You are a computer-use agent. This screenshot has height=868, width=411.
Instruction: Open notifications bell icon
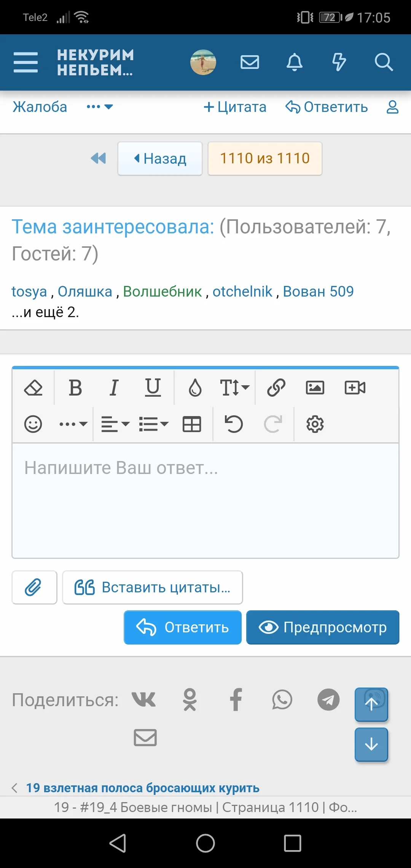[x=294, y=62]
